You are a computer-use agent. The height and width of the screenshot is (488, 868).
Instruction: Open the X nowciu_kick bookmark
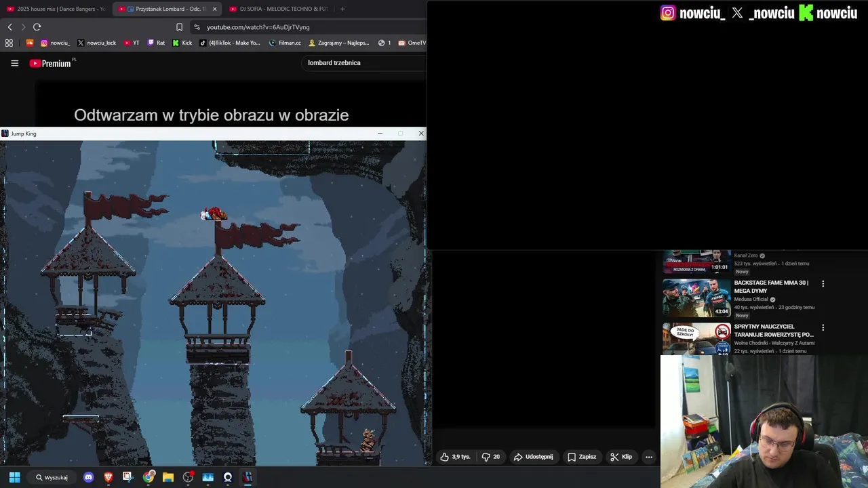click(96, 43)
